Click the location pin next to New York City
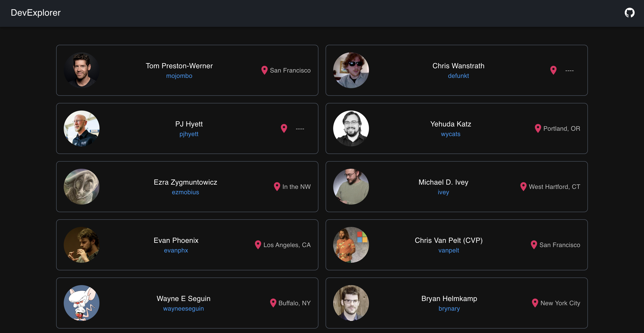The height and width of the screenshot is (333, 644). tap(535, 303)
